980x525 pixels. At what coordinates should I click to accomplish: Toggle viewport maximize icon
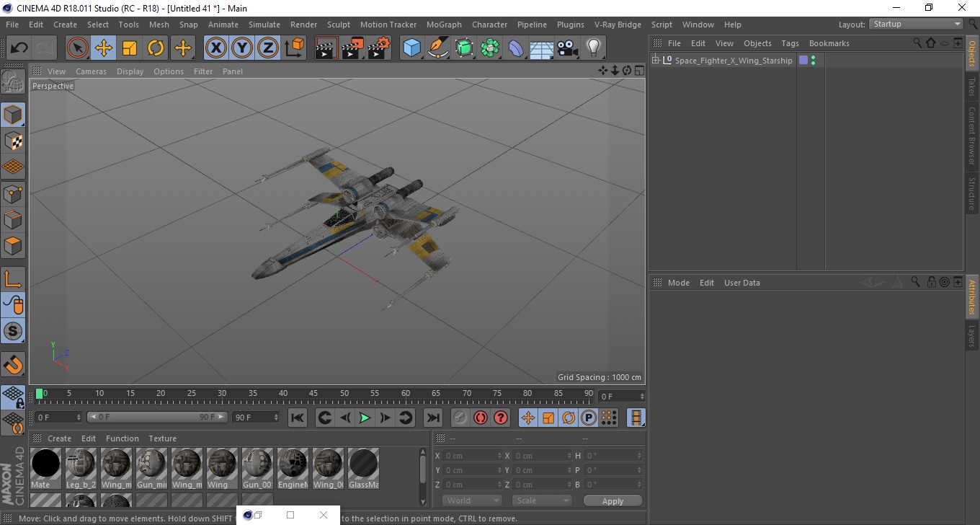click(638, 71)
